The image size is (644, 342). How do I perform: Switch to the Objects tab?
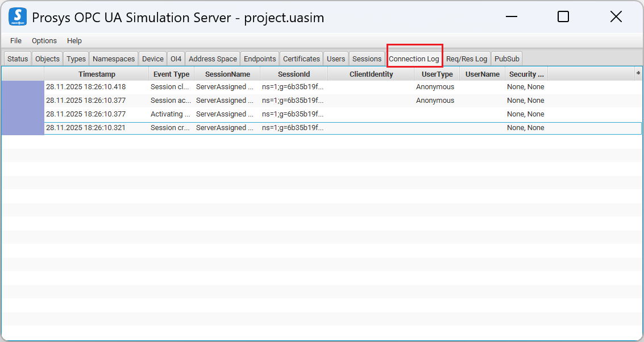click(47, 59)
